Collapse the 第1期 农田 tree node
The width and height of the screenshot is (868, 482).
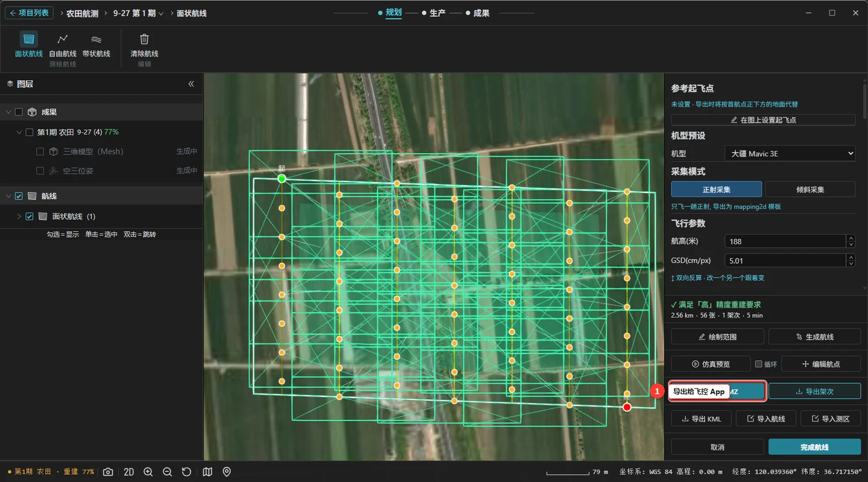(x=19, y=132)
